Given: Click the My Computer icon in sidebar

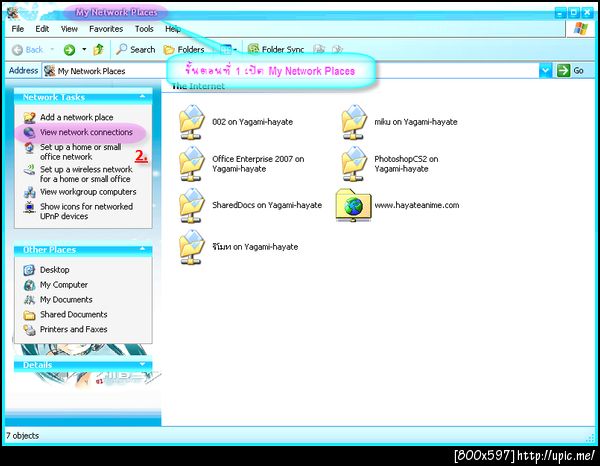Looking at the screenshot, I should 29,285.
